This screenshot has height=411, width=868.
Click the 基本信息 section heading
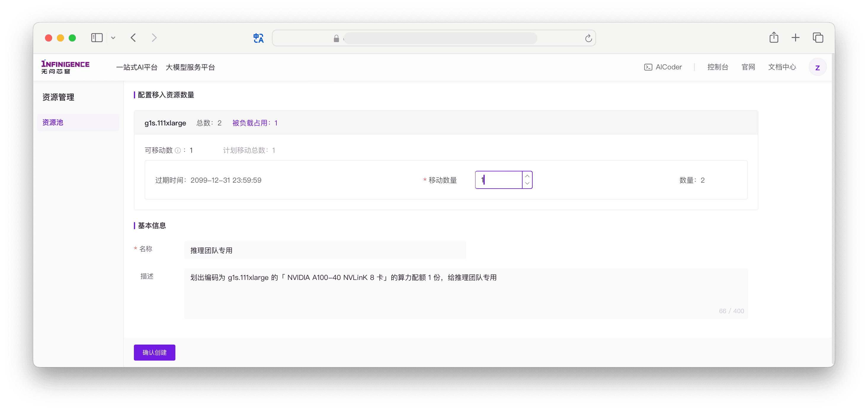tap(152, 226)
